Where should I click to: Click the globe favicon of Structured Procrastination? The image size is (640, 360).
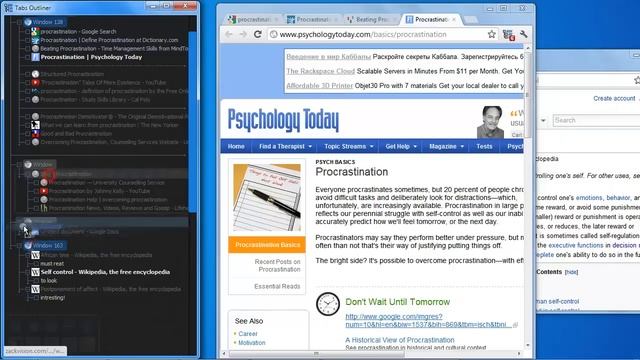[x=36, y=74]
